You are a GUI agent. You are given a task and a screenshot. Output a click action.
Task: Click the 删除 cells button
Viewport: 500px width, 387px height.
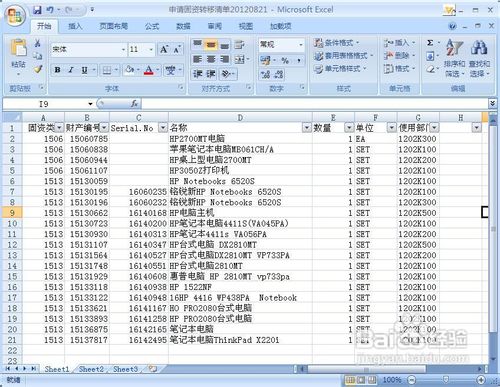point(400,56)
